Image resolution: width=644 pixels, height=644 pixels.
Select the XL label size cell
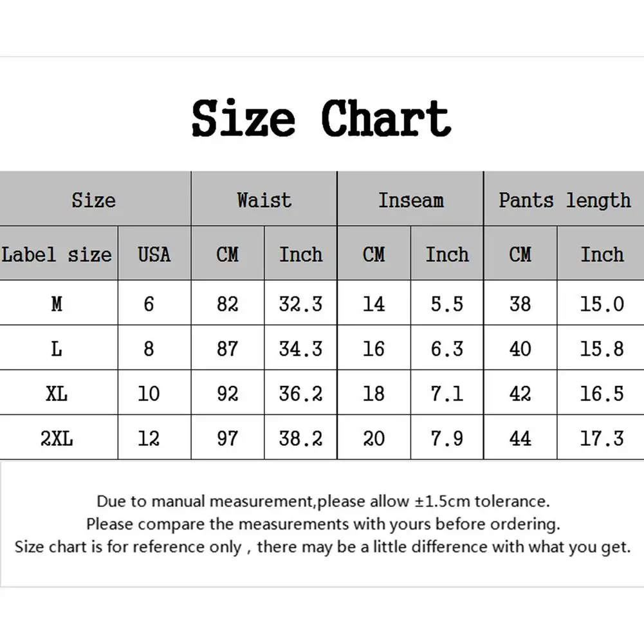(x=57, y=393)
